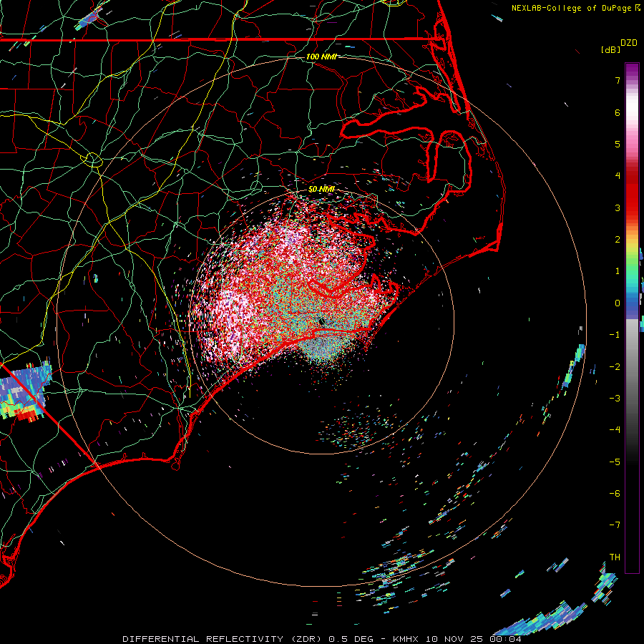Click the 3 value on the dB scale
This screenshot has width=644, height=644.
(x=618, y=208)
